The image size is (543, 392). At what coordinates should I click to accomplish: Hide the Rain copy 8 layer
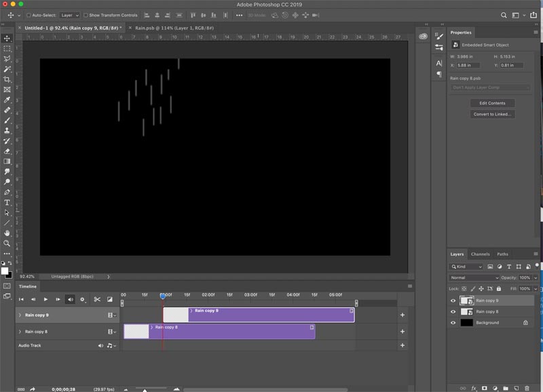click(453, 312)
